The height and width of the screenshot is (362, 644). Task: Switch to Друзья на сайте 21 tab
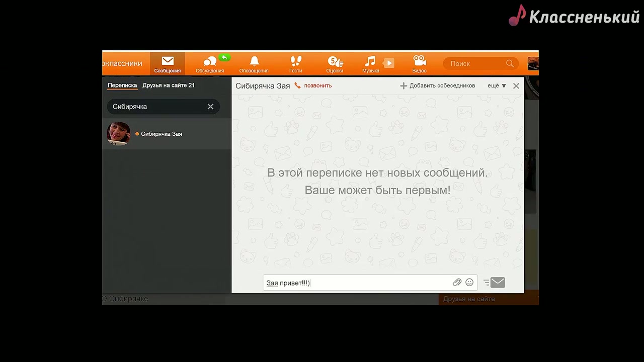169,85
